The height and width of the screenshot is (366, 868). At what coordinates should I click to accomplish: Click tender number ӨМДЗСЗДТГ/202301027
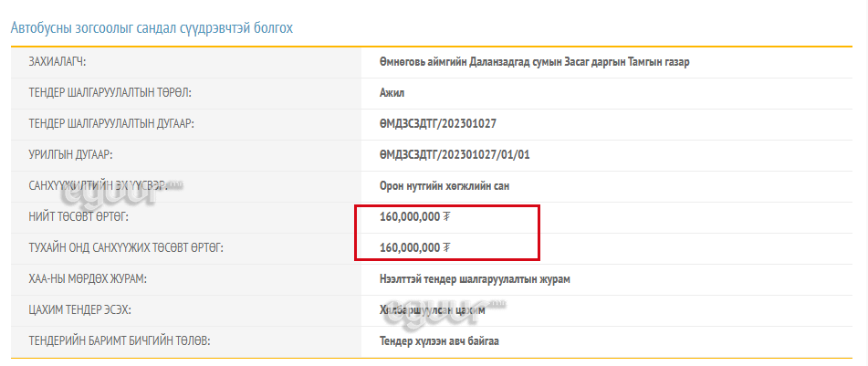pyautogui.click(x=438, y=124)
